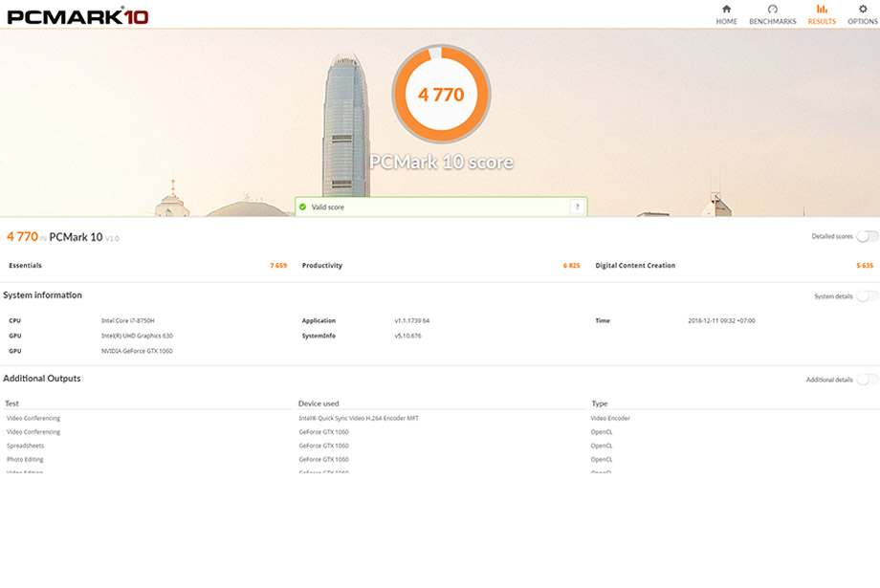Click the PCMark 10 score caption

[442, 163]
